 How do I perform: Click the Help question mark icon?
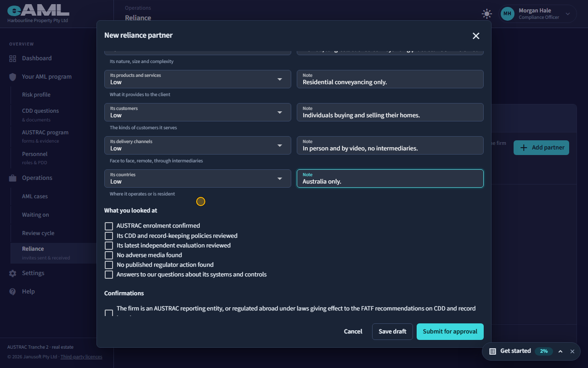coord(12,292)
